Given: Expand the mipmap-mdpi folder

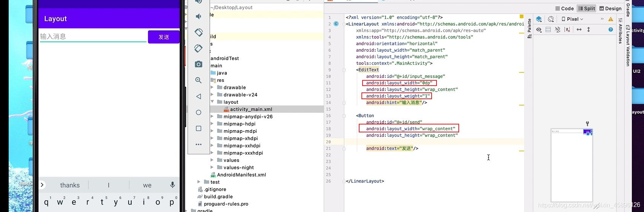Looking at the screenshot, I should tap(212, 131).
